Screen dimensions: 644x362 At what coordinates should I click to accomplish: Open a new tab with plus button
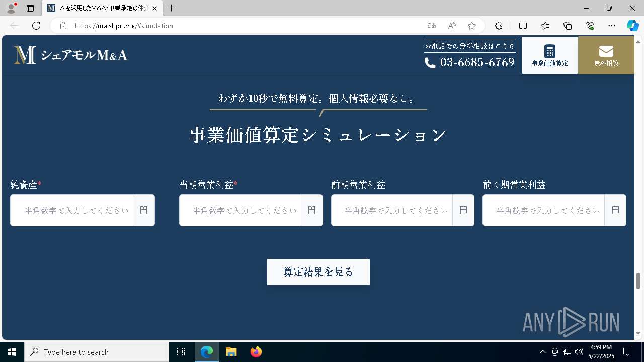[x=172, y=8]
